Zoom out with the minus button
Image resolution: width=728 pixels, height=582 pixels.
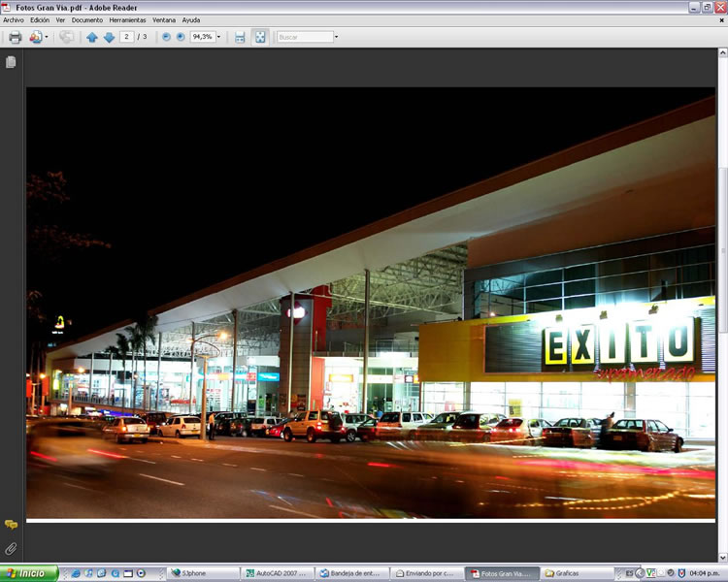coord(166,37)
